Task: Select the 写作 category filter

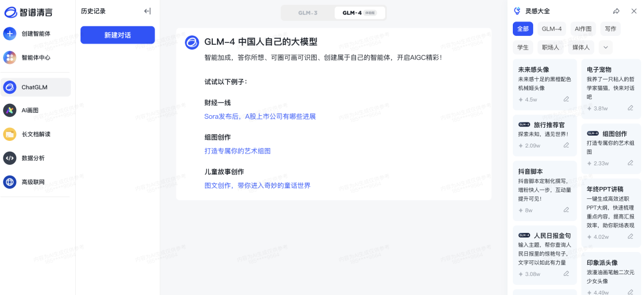Action: [x=611, y=29]
